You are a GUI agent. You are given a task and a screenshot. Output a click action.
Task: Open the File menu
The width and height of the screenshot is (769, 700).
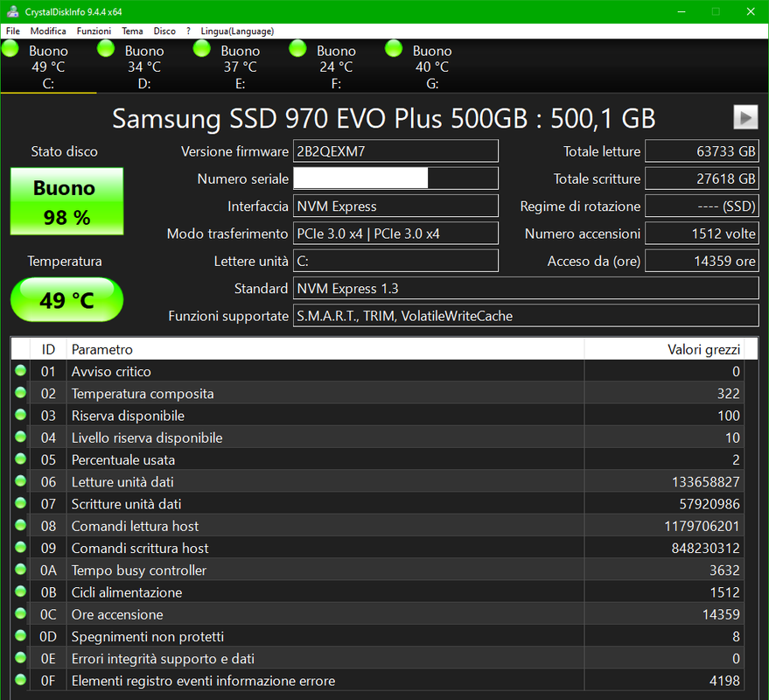click(13, 31)
